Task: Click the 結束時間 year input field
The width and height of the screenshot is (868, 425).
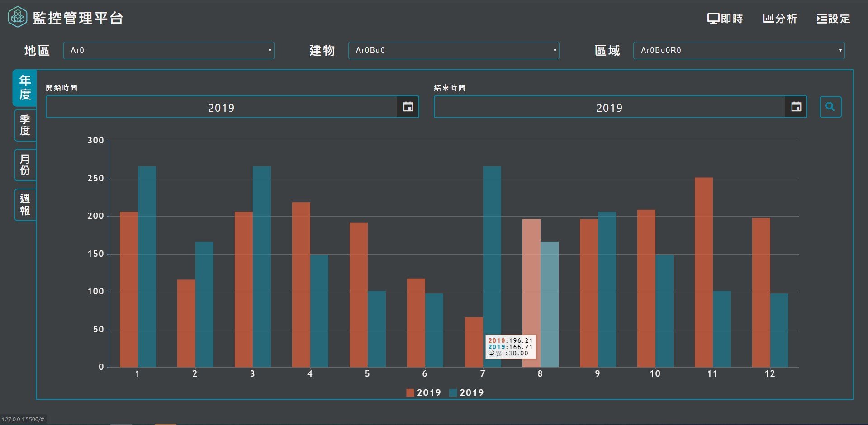Action: tap(609, 107)
